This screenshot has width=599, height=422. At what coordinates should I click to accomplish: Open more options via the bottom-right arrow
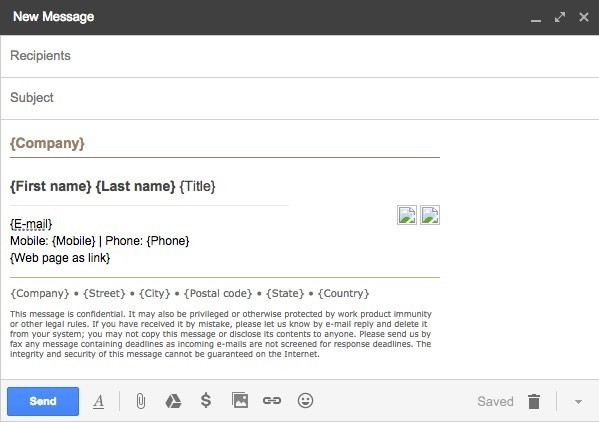578,402
